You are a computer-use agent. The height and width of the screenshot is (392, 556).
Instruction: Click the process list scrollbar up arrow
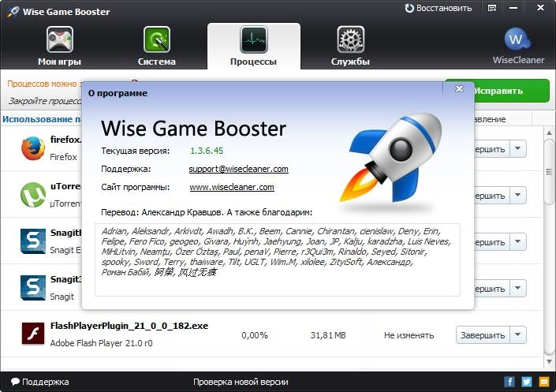pyautogui.click(x=549, y=133)
